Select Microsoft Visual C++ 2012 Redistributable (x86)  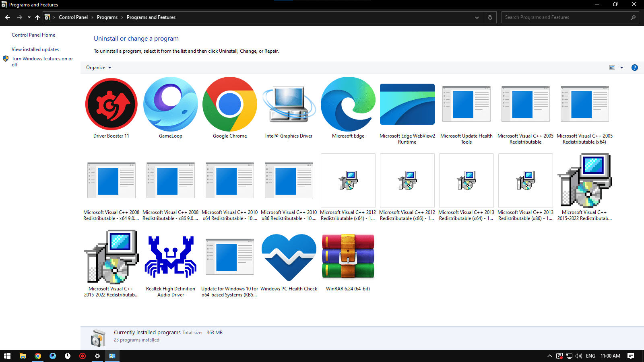click(407, 181)
